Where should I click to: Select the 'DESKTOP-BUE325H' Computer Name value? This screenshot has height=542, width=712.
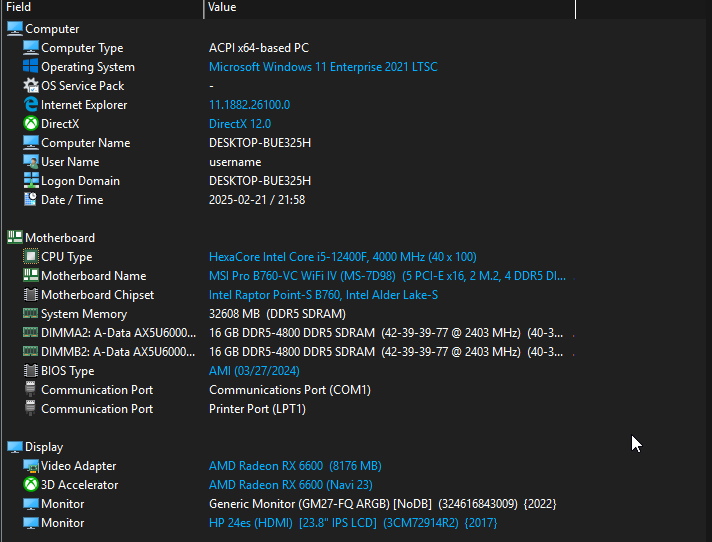(260, 143)
